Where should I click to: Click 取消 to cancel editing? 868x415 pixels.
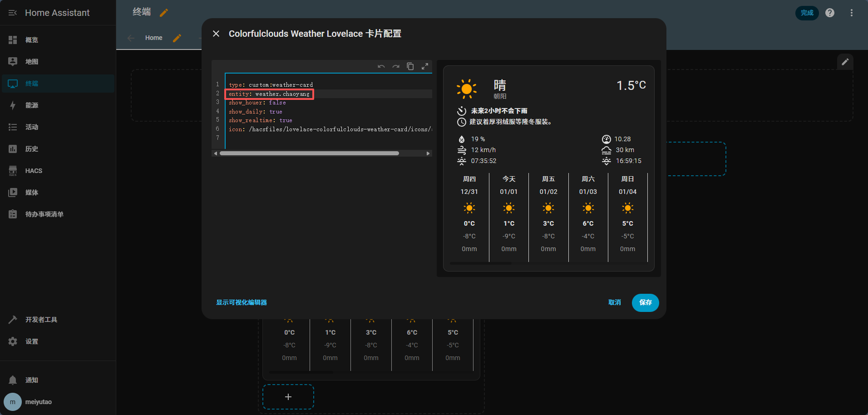pyautogui.click(x=614, y=302)
